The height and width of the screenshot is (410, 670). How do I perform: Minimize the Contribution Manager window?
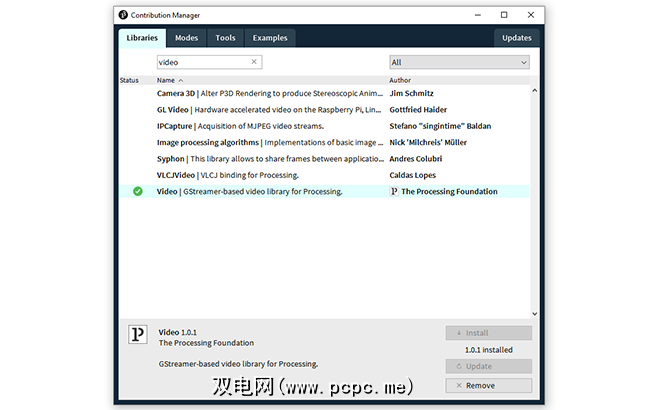point(478,15)
